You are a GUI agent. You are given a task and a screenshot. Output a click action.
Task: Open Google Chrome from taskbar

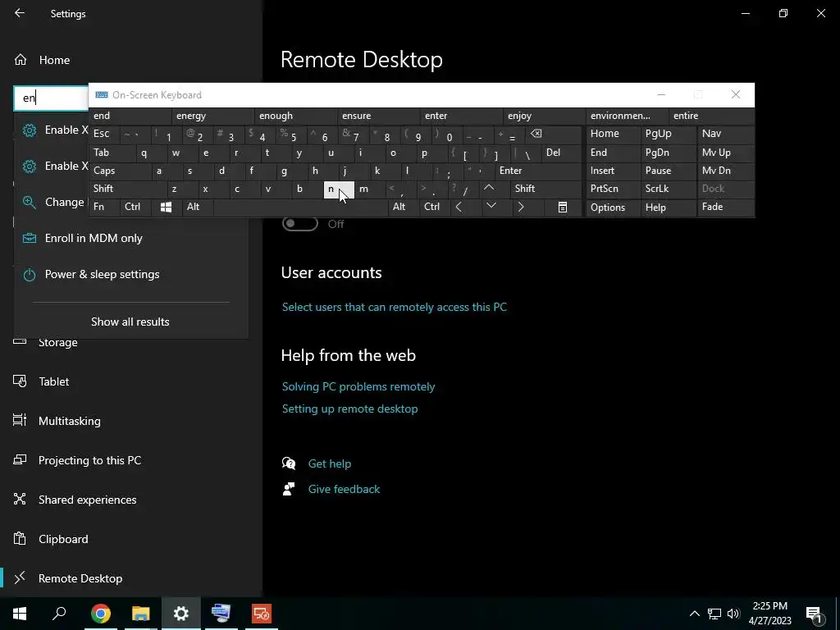point(101,614)
